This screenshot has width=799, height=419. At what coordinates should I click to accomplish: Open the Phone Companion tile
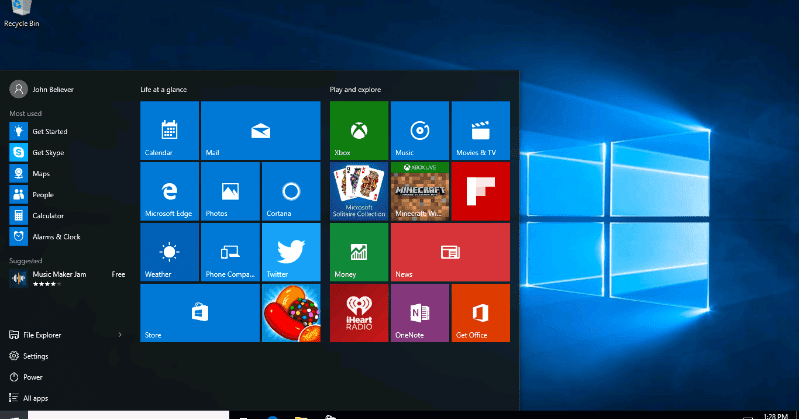230,252
